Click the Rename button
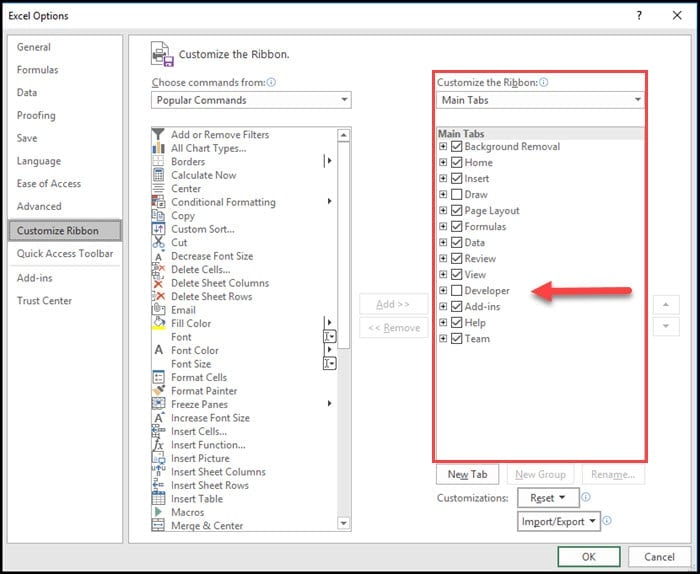Viewport: 700px width, 574px height. click(613, 474)
